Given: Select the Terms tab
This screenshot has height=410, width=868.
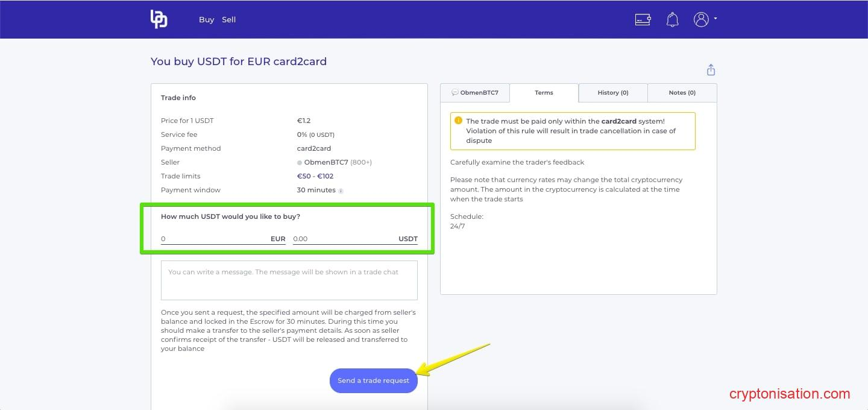Looking at the screenshot, I should coord(544,93).
